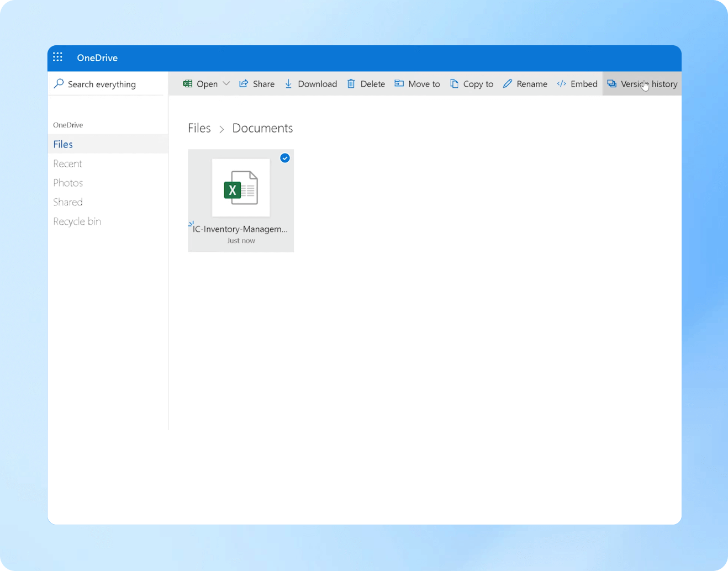Click inside the Search everything field
Screen dimensions: 728x571
[102, 83]
